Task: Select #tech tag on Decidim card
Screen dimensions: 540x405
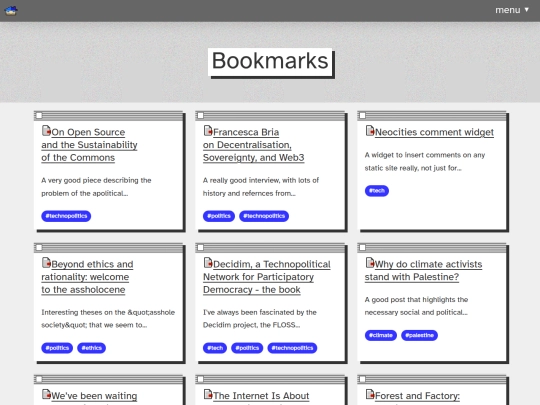Action: (215, 348)
